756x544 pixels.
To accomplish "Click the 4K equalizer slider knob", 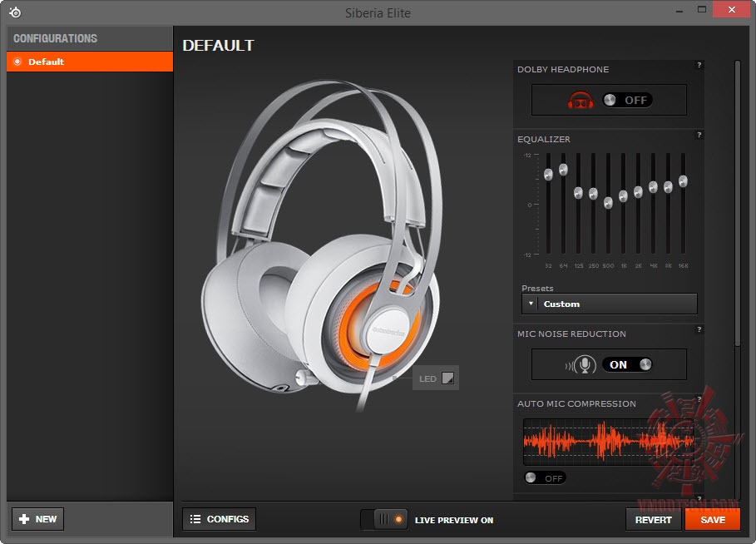I will click(653, 187).
